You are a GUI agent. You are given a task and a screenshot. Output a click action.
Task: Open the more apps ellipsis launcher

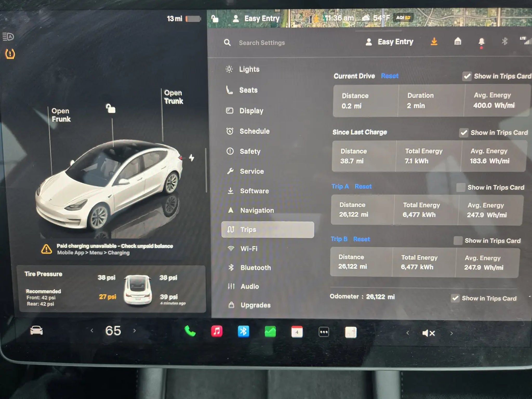click(x=324, y=332)
